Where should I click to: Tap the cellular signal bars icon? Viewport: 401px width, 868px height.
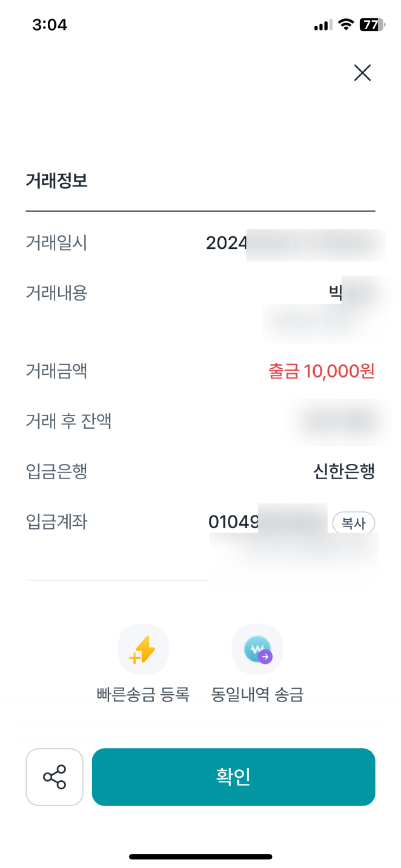click(323, 25)
